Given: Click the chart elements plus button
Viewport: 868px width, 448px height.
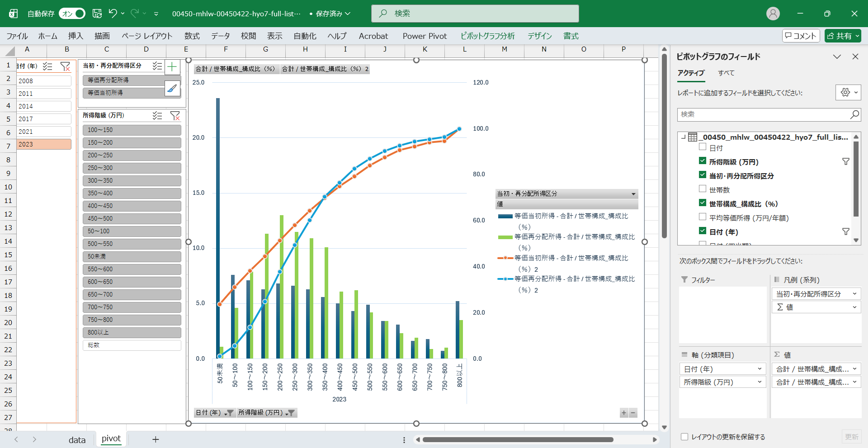Looking at the screenshot, I should [172, 67].
